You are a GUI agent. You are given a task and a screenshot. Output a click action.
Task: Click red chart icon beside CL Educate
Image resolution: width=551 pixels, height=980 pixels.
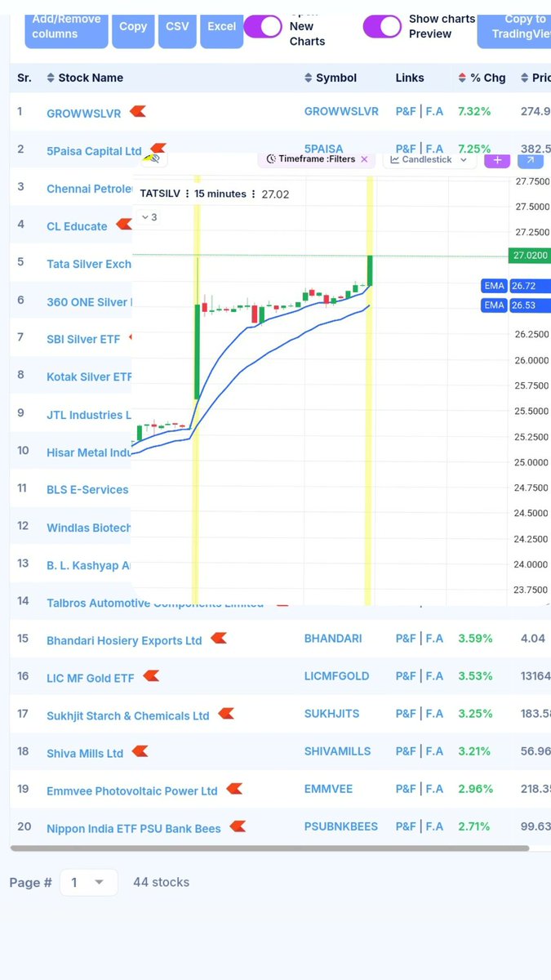(123, 224)
